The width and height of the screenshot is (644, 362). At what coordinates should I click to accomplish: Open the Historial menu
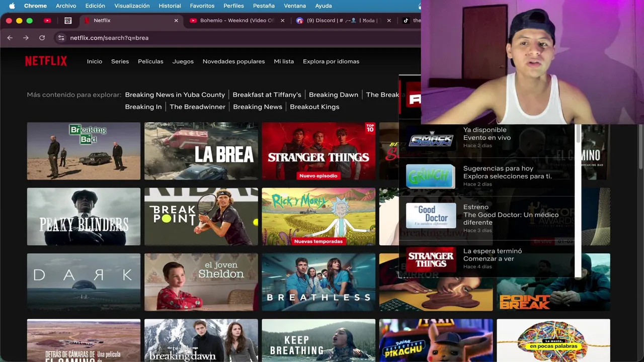click(170, 6)
